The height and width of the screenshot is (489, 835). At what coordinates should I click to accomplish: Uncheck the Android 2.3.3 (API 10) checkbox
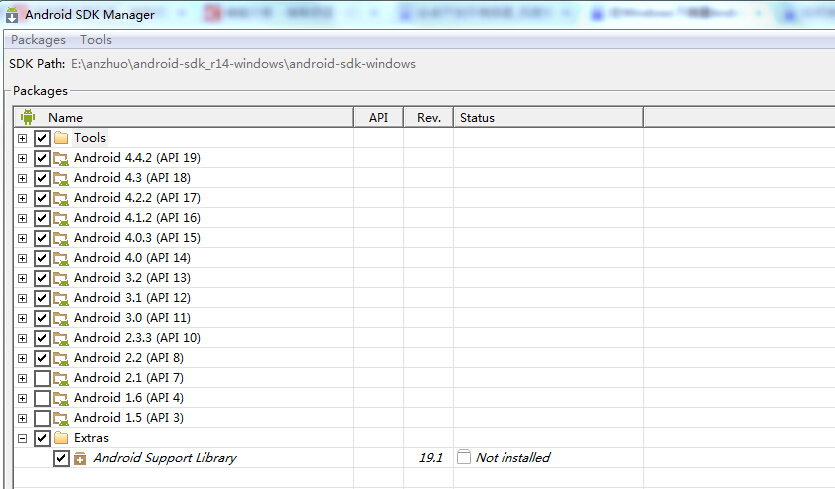click(42, 338)
